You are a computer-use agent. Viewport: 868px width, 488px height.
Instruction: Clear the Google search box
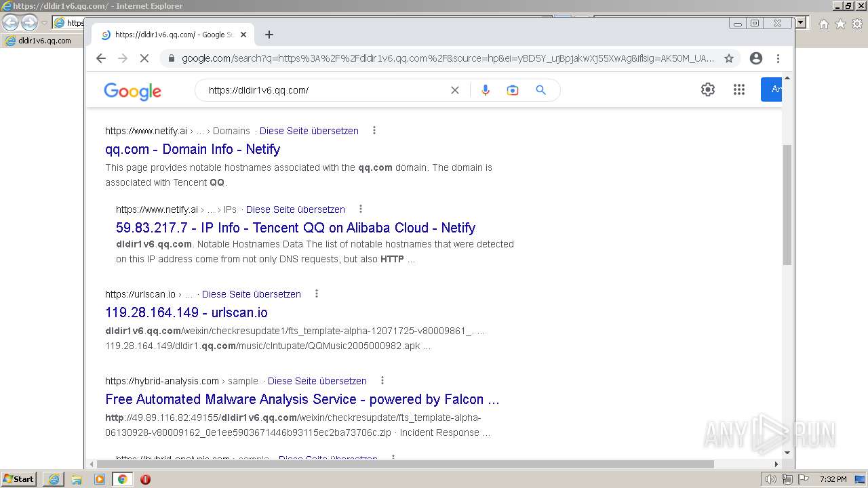[455, 90]
